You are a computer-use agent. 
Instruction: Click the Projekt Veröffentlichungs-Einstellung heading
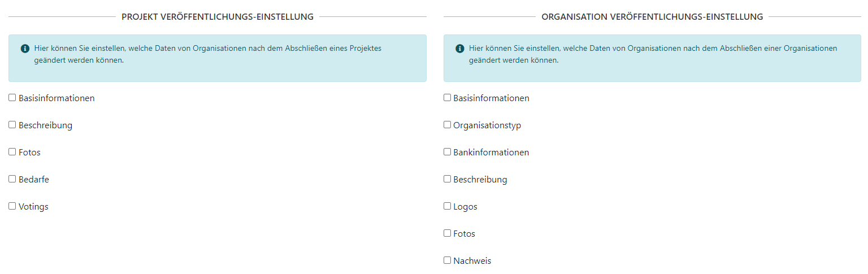pos(218,17)
